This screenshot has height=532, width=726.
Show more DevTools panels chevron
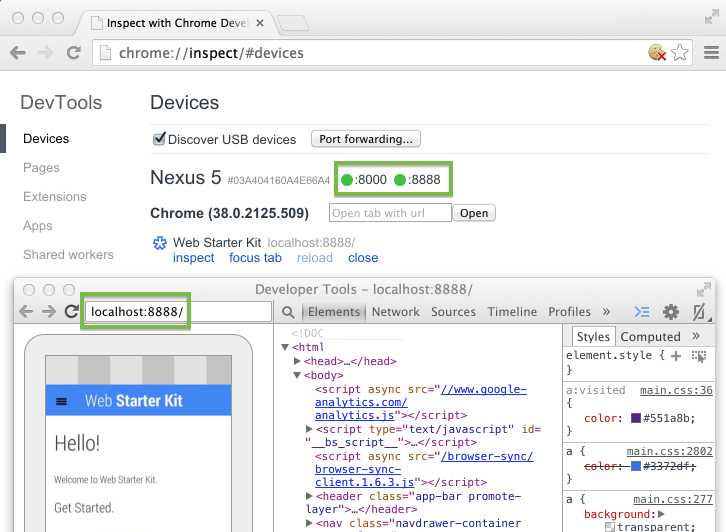pyautogui.click(x=606, y=312)
